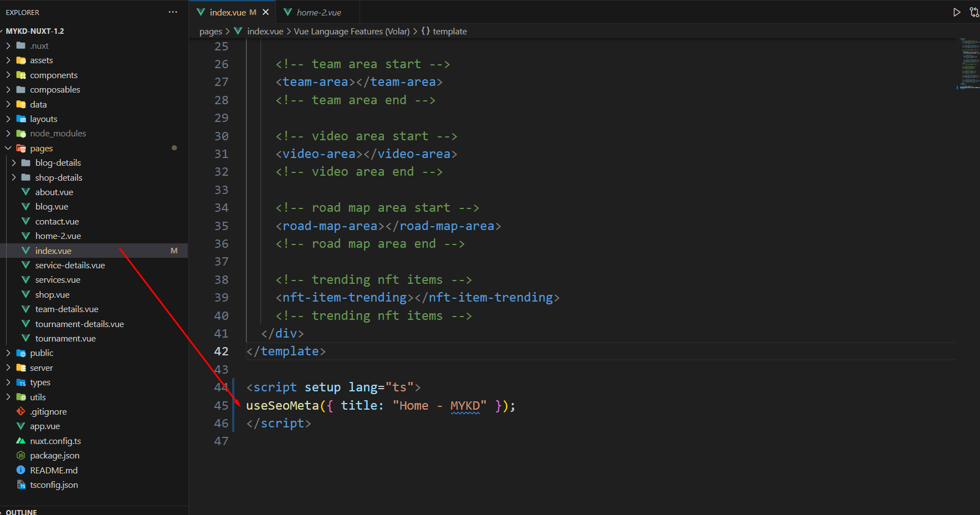Click the git icon beside .gitignore
The height and width of the screenshot is (515, 980).
click(x=21, y=412)
